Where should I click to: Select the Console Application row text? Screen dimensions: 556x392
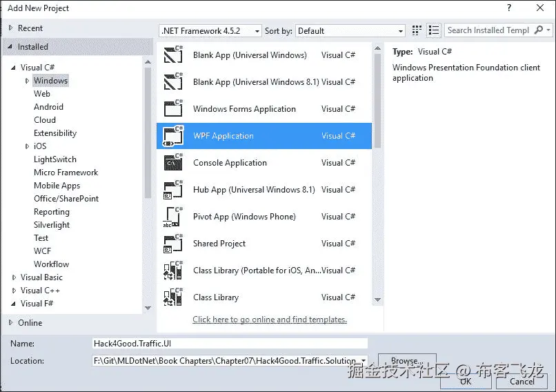coord(230,162)
